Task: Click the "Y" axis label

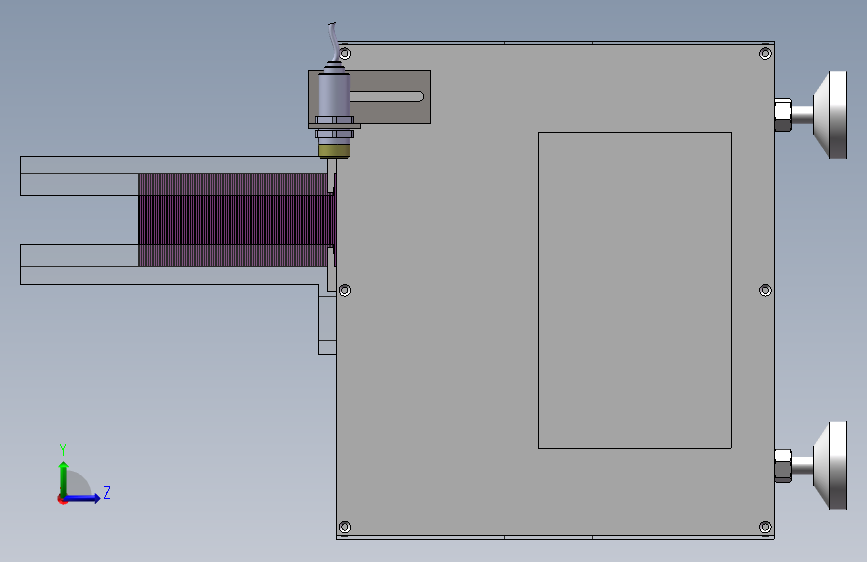Action: pos(63,449)
